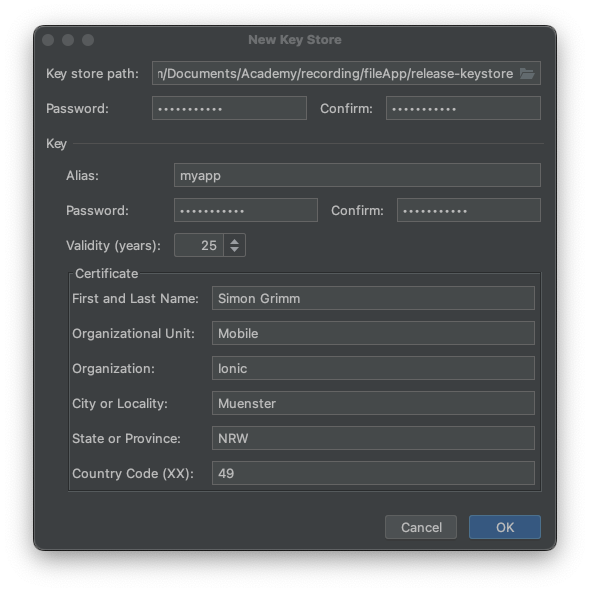Focus the Key store path field
This screenshot has width=590, height=592.
[x=336, y=73]
